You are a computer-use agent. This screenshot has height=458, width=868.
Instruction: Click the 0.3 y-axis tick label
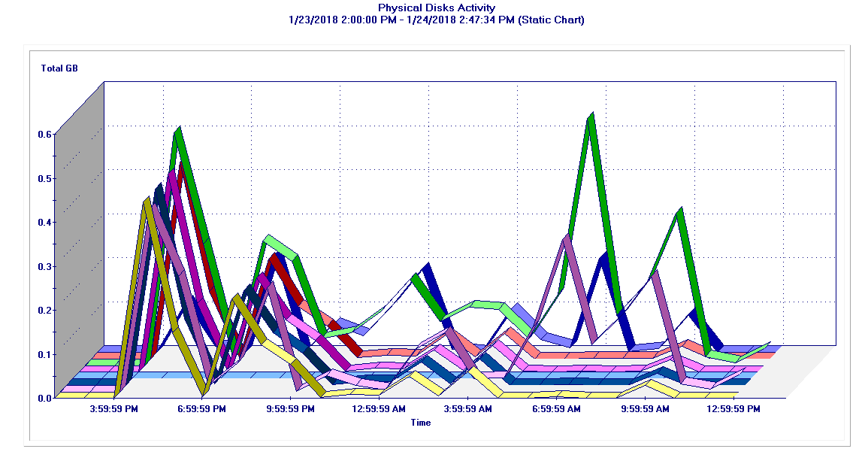tap(45, 266)
